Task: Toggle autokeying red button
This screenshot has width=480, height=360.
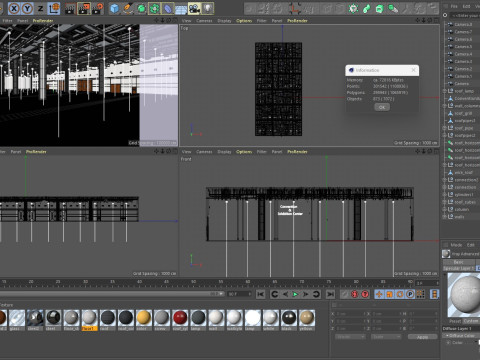Action: [355, 294]
